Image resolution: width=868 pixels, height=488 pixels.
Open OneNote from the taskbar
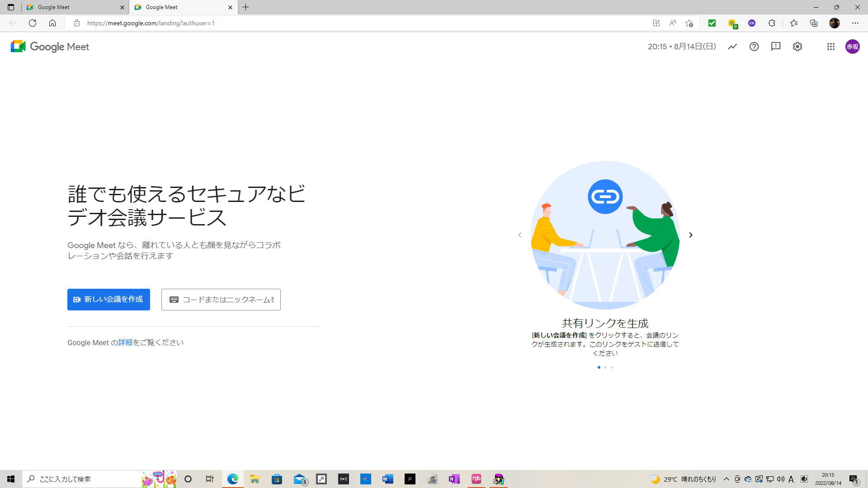click(454, 479)
